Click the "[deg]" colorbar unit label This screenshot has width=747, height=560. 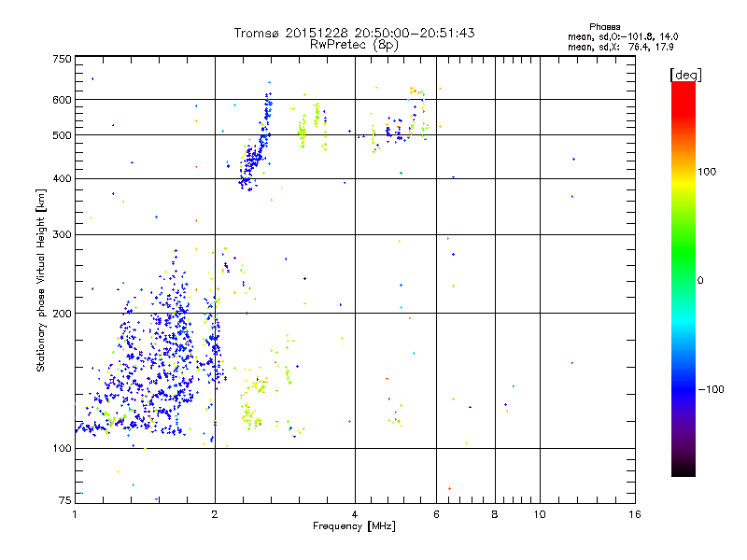click(685, 75)
